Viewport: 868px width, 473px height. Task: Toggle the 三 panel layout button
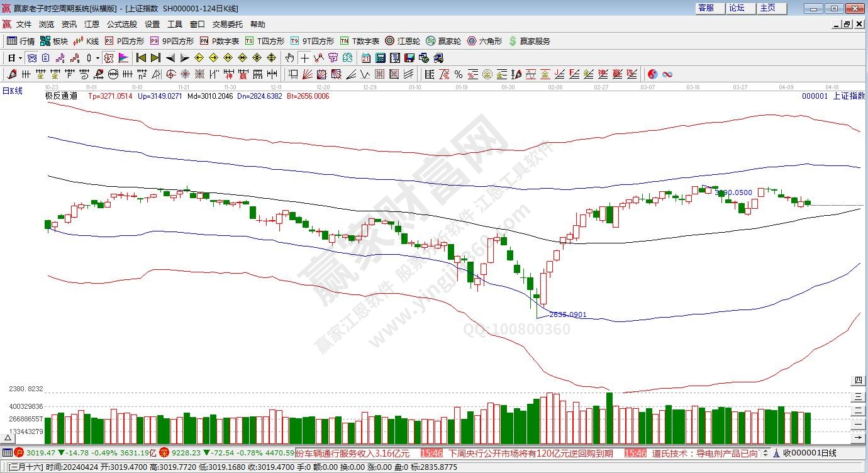tap(858, 396)
